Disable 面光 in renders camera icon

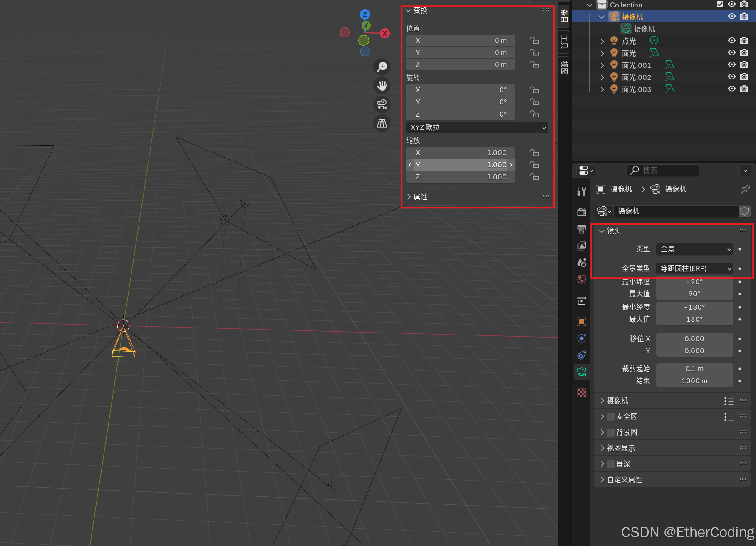(744, 53)
